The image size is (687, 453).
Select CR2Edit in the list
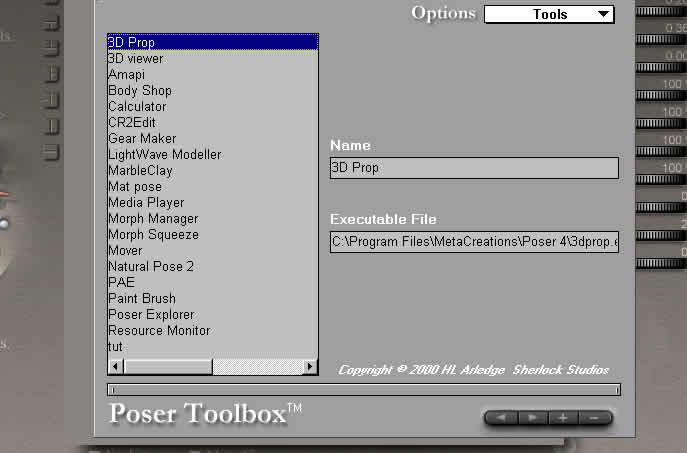(x=212, y=122)
